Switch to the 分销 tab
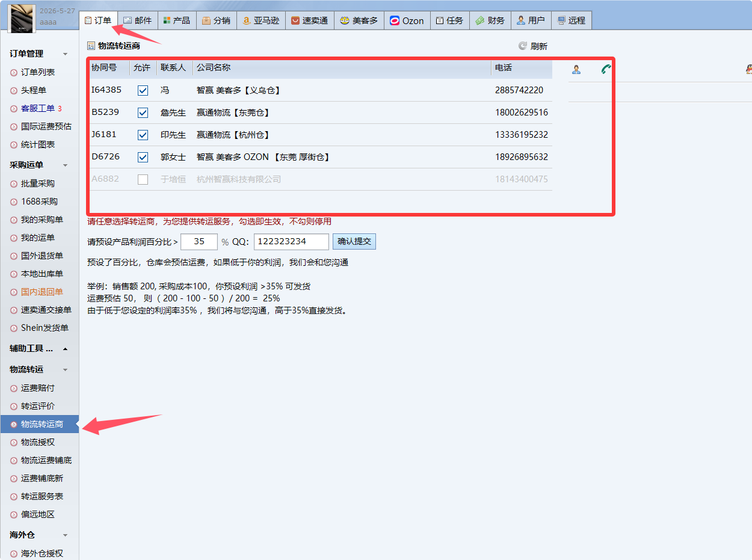Image resolution: width=752 pixels, height=560 pixels. [x=217, y=20]
